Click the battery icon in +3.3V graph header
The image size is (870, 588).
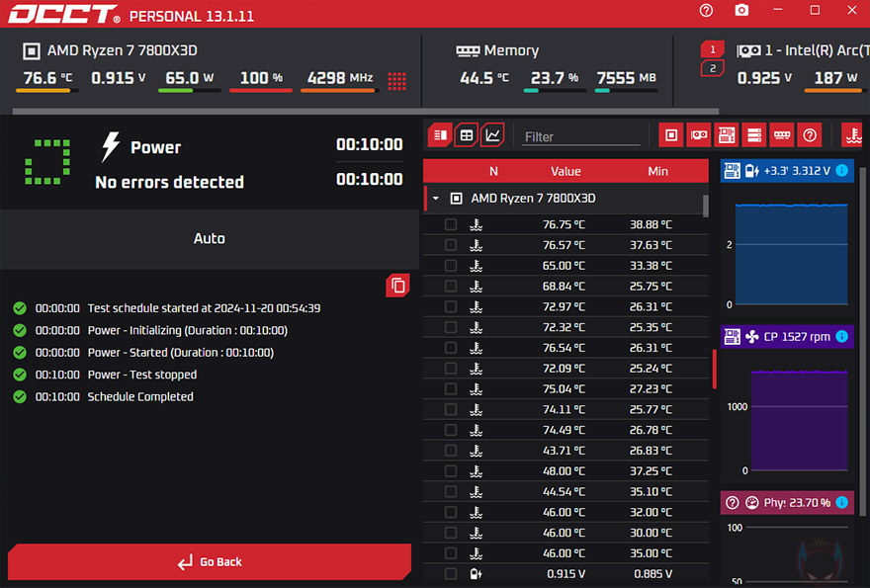pos(751,171)
